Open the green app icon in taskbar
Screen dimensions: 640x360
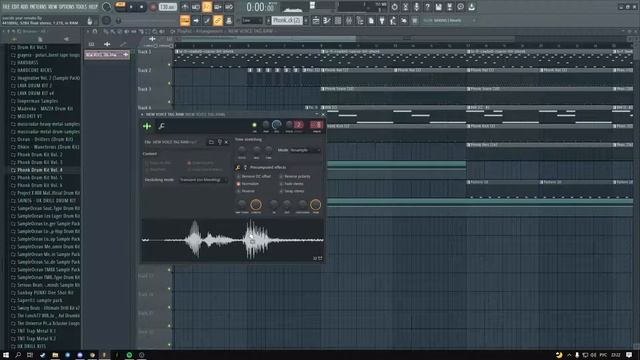point(129,355)
